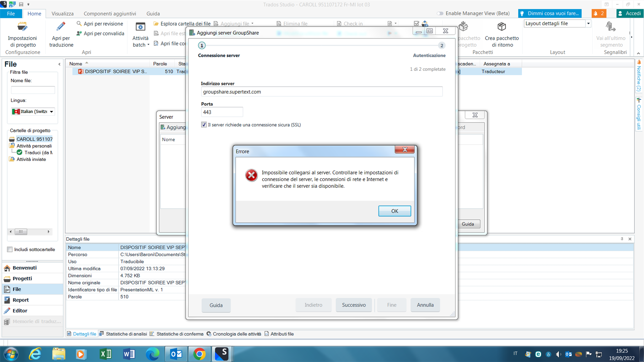Open Impostazioni di progetto

pos(22,35)
